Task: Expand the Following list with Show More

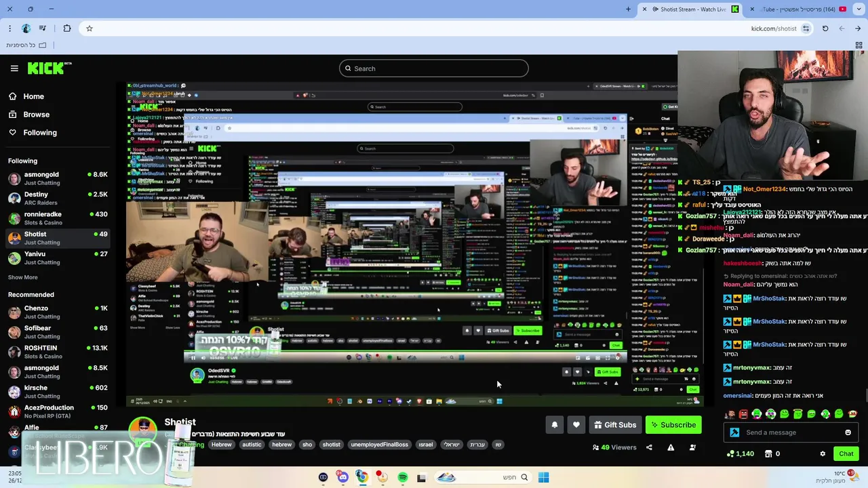Action: point(23,277)
